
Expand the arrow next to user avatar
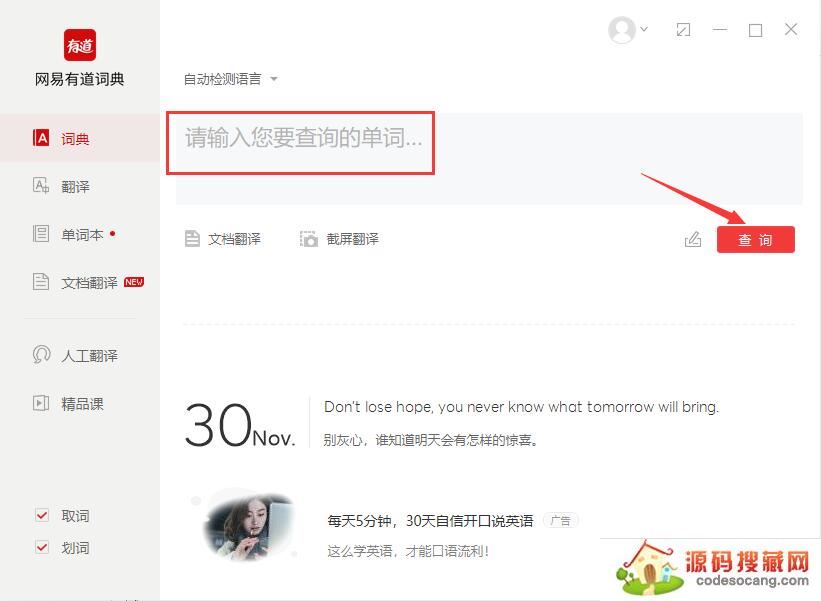click(644, 29)
